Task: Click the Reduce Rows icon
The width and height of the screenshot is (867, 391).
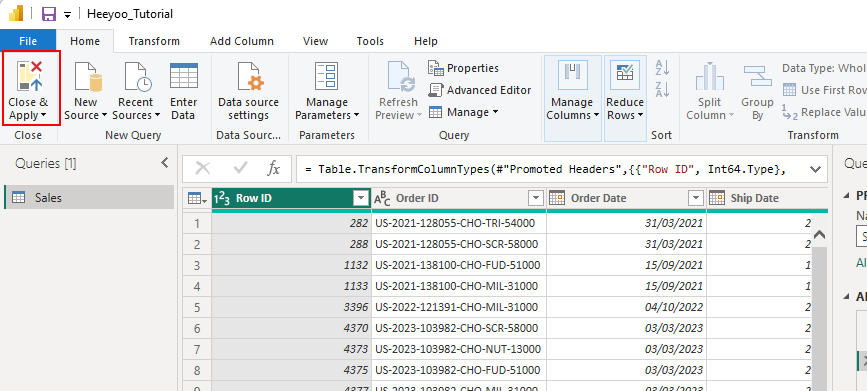Action: [625, 76]
